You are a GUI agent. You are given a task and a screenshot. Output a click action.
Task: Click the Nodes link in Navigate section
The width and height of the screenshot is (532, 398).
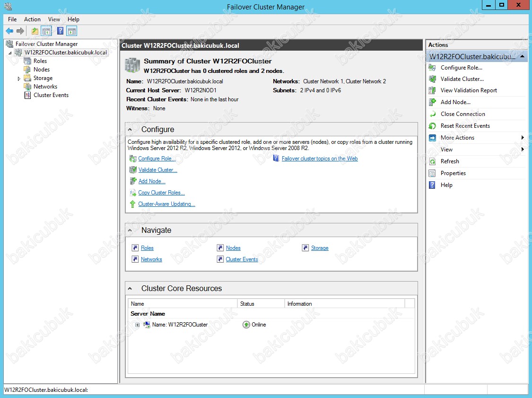click(x=233, y=248)
